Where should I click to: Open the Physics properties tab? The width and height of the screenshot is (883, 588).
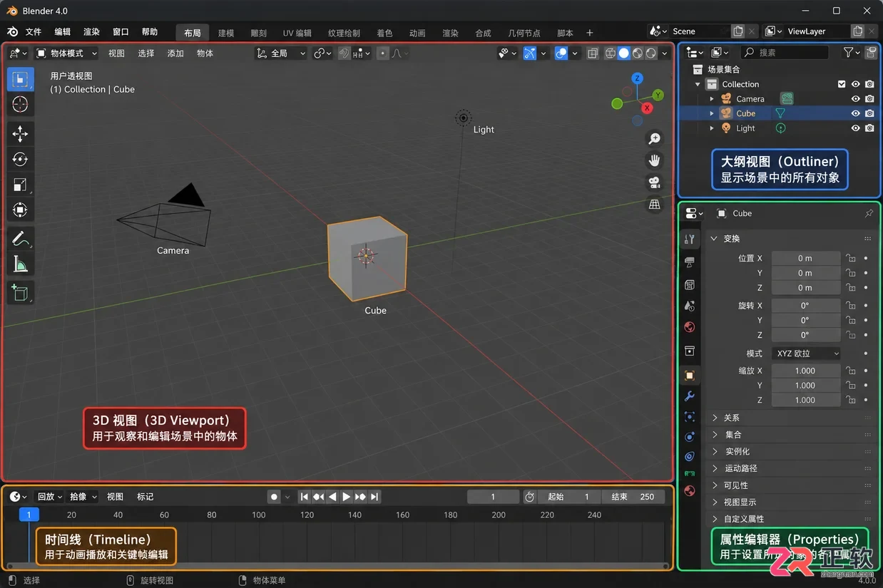(x=689, y=436)
